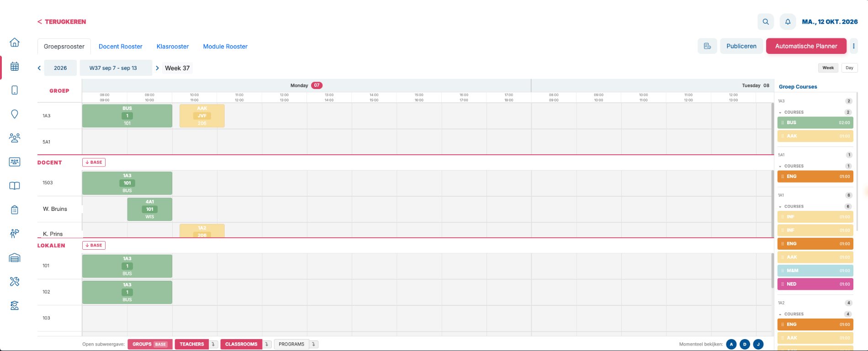Image resolution: width=868 pixels, height=351 pixels.
Task: Select the mobile phone icon in the sidebar
Action: click(x=15, y=90)
